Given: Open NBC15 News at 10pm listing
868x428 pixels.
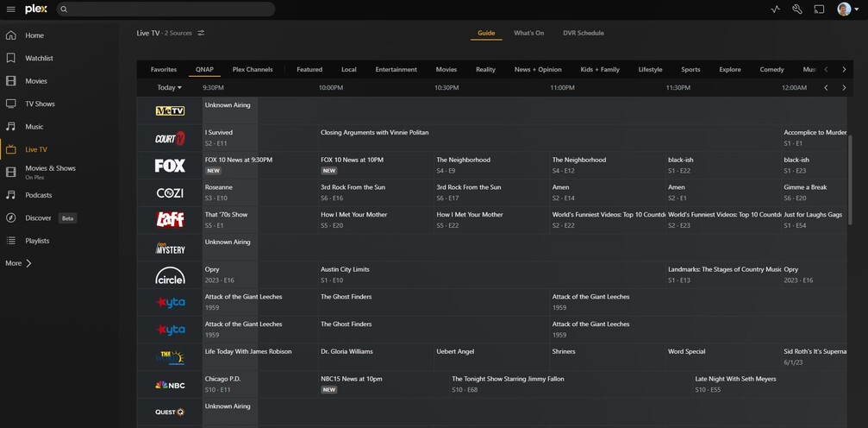Looking at the screenshot, I should tap(383, 385).
